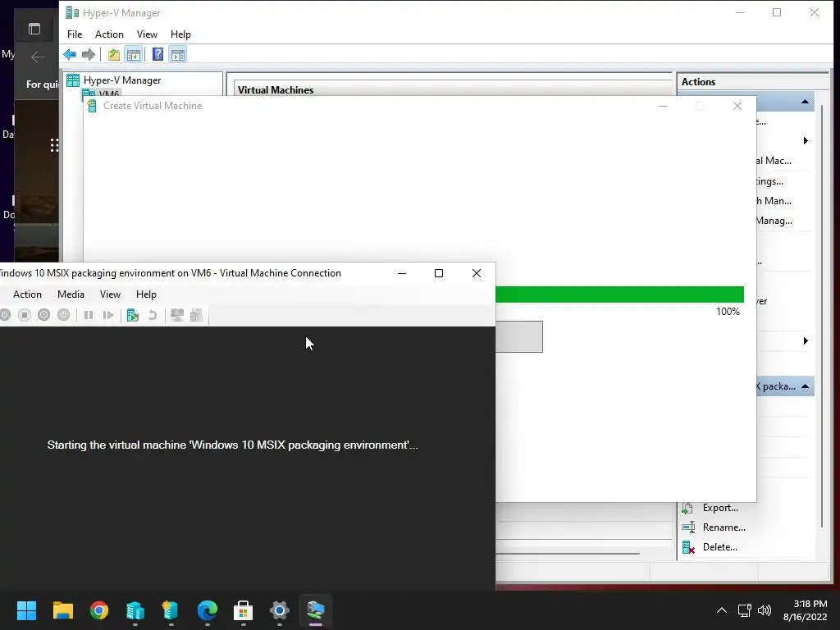Open Media menu in Virtual Machine Connection
The image size is (840, 630).
tap(71, 294)
